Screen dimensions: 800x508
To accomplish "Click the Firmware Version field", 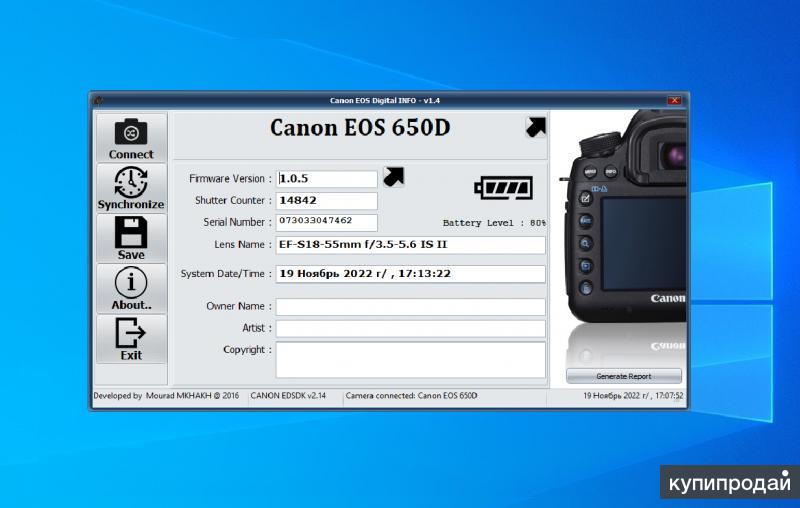I will [327, 179].
